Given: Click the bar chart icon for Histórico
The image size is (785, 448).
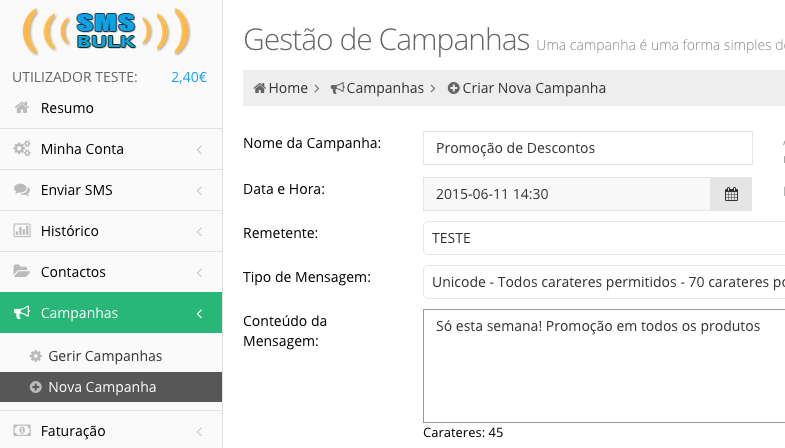Looking at the screenshot, I should tap(22, 231).
